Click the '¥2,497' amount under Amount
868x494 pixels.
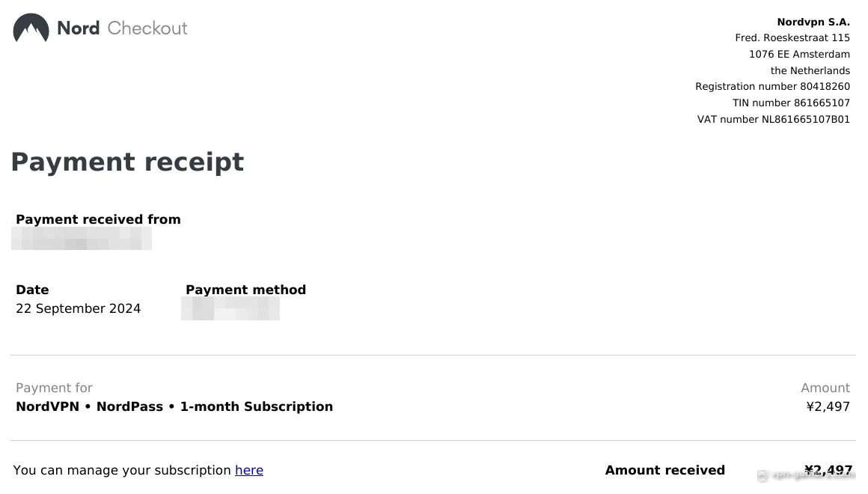828,406
